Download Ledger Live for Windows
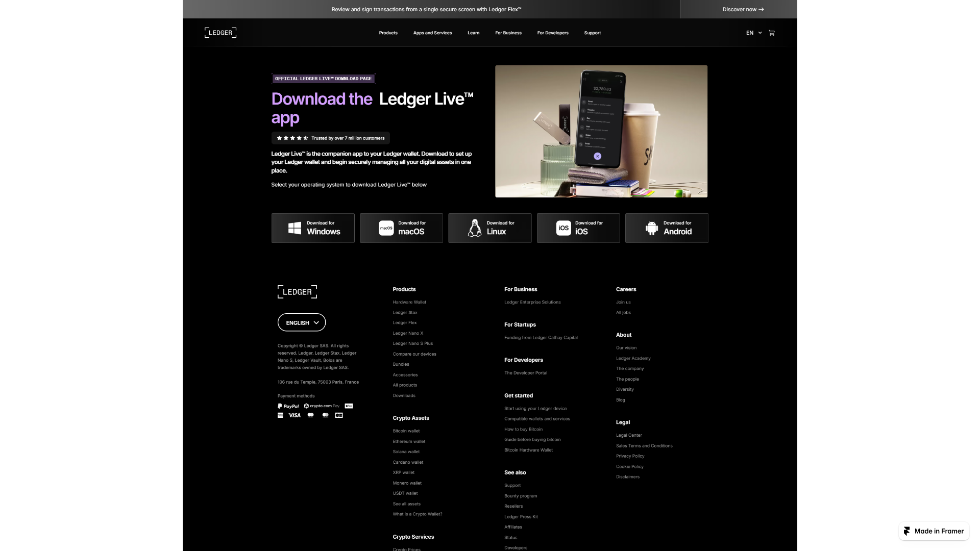This screenshot has width=980, height=551. coord(313,228)
